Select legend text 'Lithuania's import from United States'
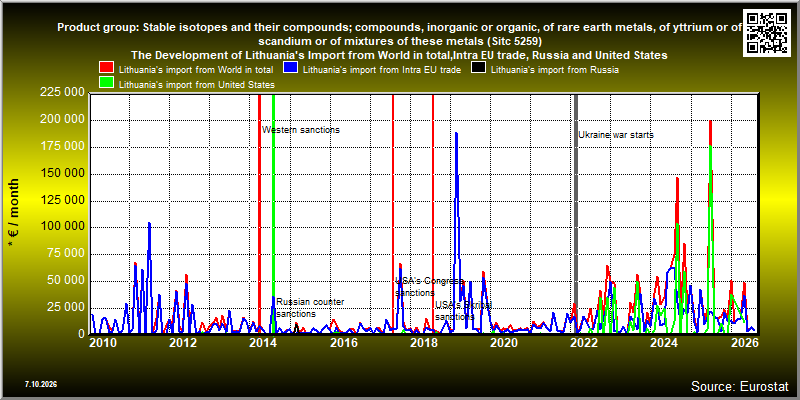Viewport: 800px width, 400px height. pyautogui.click(x=197, y=85)
